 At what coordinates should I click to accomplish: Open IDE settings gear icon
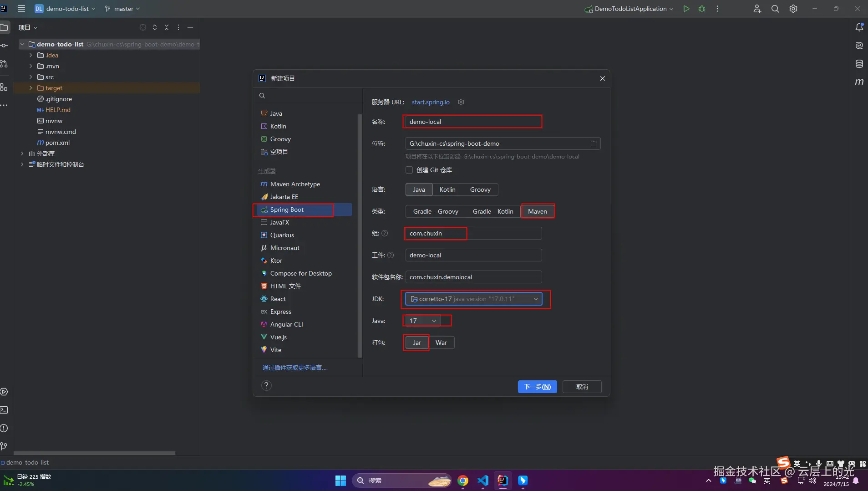point(793,9)
